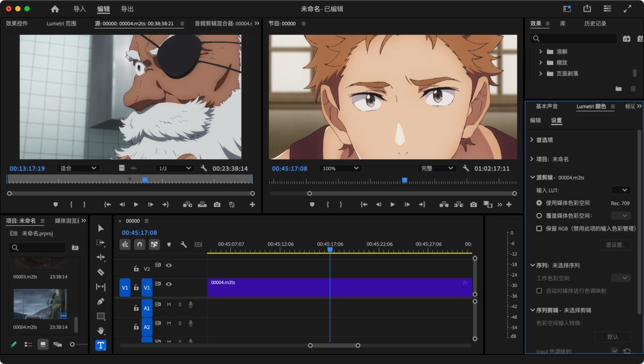The height and width of the screenshot is (364, 644).
Task: Switch to 历史记录 tab
Action: [595, 24]
